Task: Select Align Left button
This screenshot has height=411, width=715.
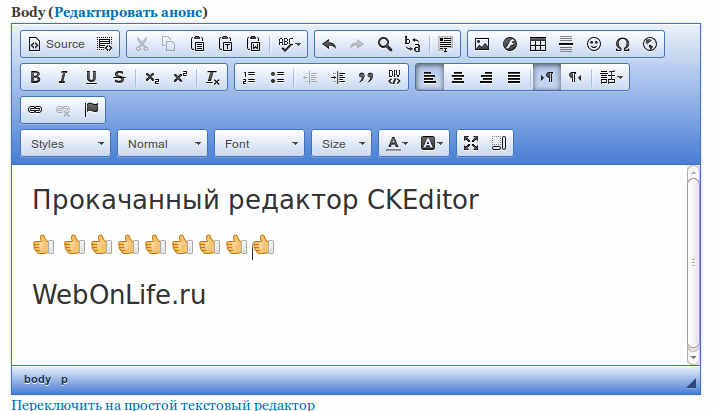Action: [x=430, y=77]
